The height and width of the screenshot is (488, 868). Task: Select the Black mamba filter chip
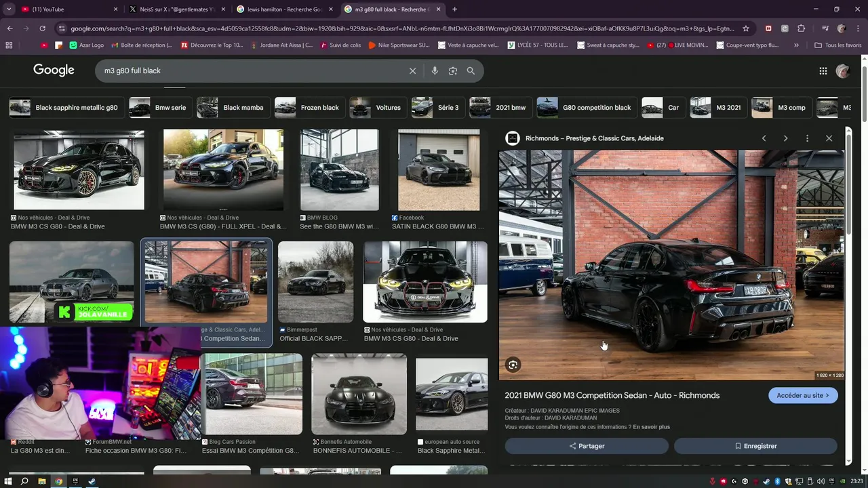pyautogui.click(x=233, y=108)
